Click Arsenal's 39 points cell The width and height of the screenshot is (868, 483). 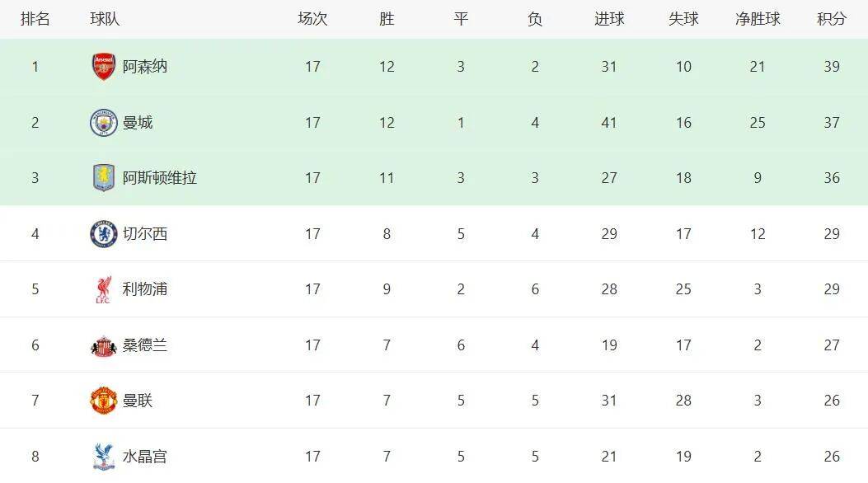(x=832, y=67)
